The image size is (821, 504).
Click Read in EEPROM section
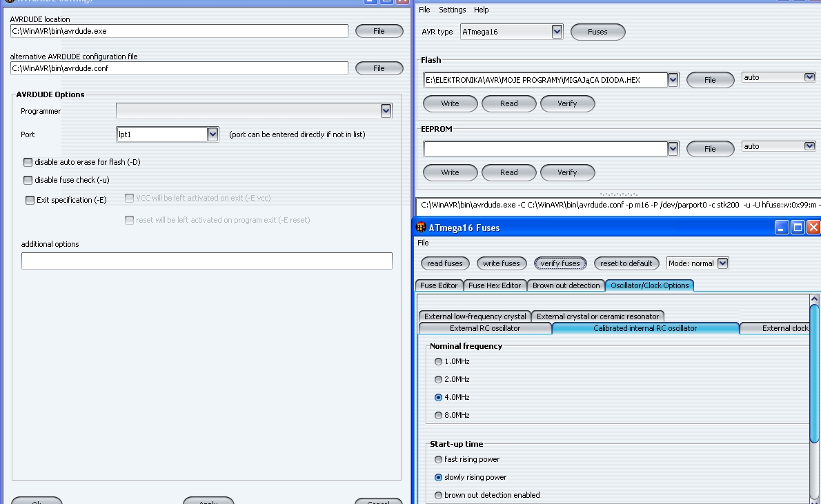(x=509, y=172)
